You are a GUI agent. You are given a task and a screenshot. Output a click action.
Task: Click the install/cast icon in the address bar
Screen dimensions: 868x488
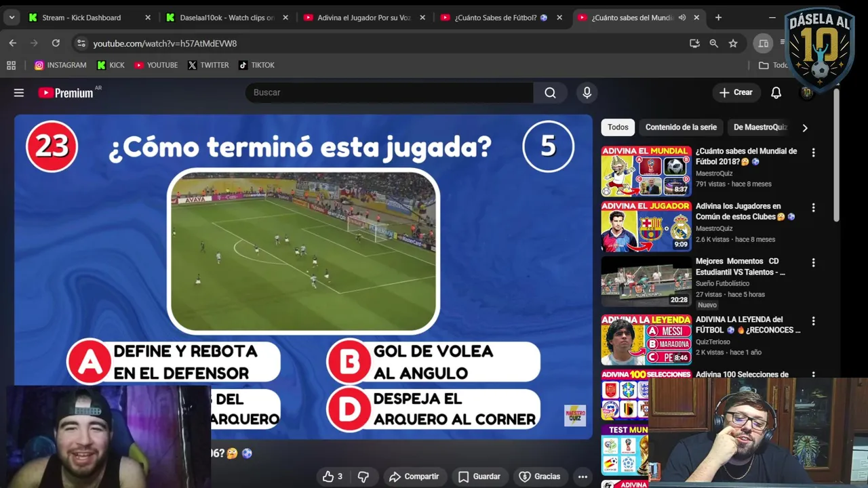coord(694,43)
